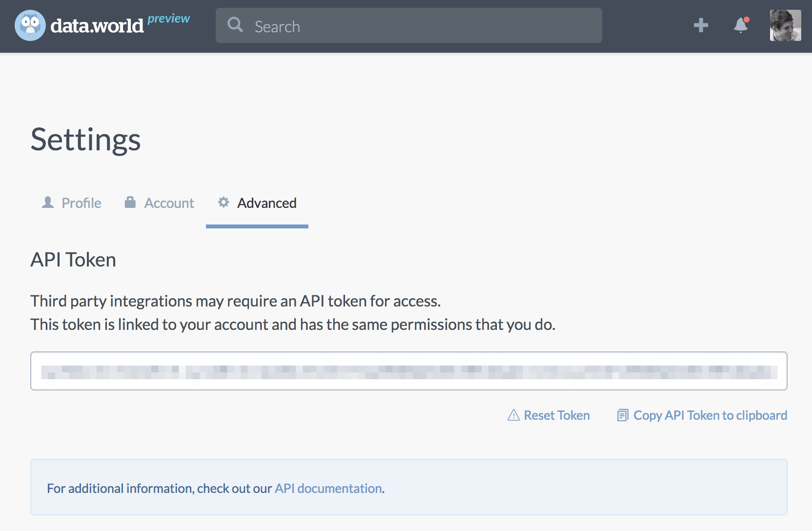The image size is (812, 531).
Task: Switch to the Profile tab
Action: coord(81,203)
